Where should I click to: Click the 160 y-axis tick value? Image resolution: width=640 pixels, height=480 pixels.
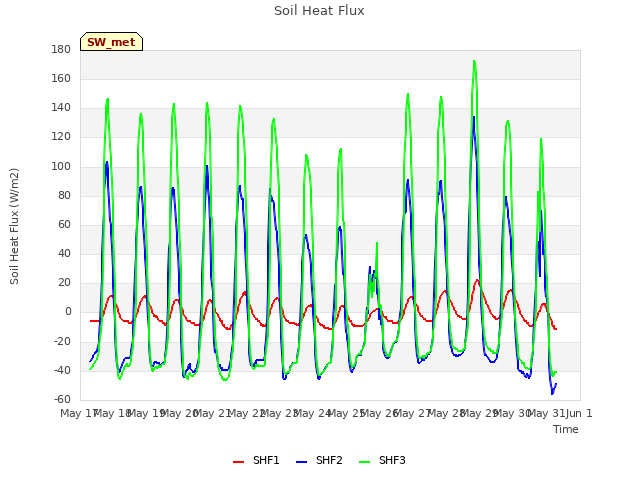point(61,79)
